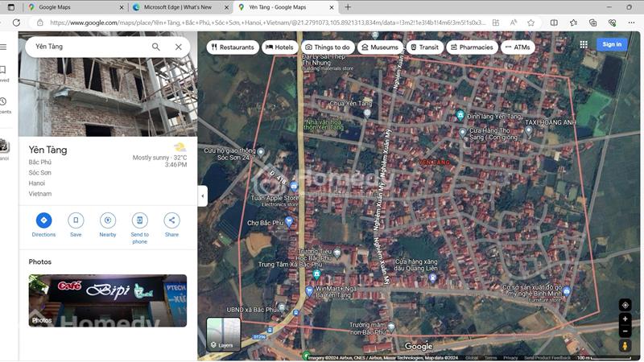Toggle the Layers map view thumbnail
The height and width of the screenshot is (362, 644).
[224, 334]
